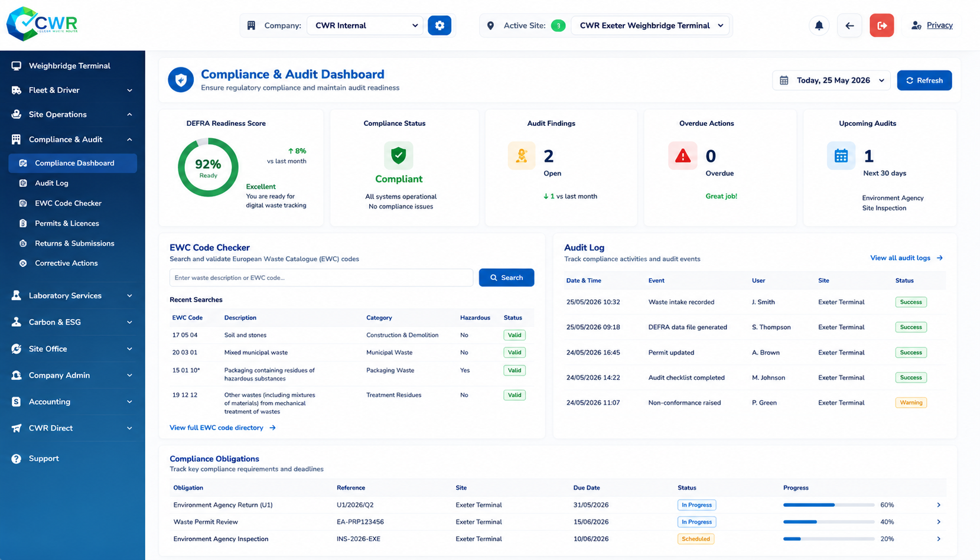The image size is (980, 560).
Task: Click the Support question mark icon
Action: pyautogui.click(x=16, y=458)
